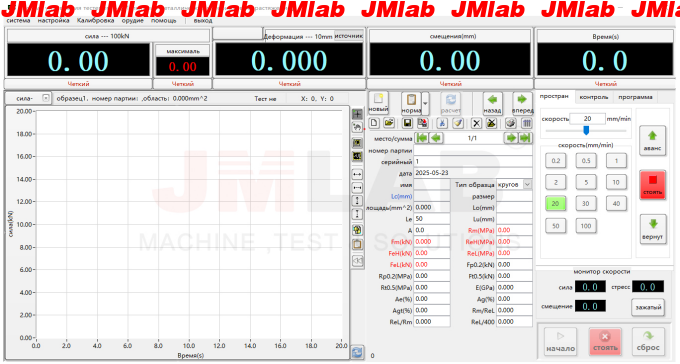Image resolution: width=680 pixels, height=364 pixels.
Task: Select speed preset 0.2
Action: point(556,161)
